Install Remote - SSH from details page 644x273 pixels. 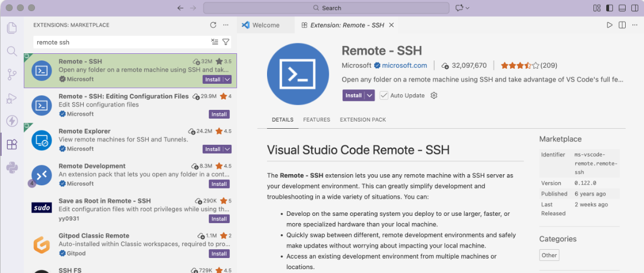pos(354,95)
